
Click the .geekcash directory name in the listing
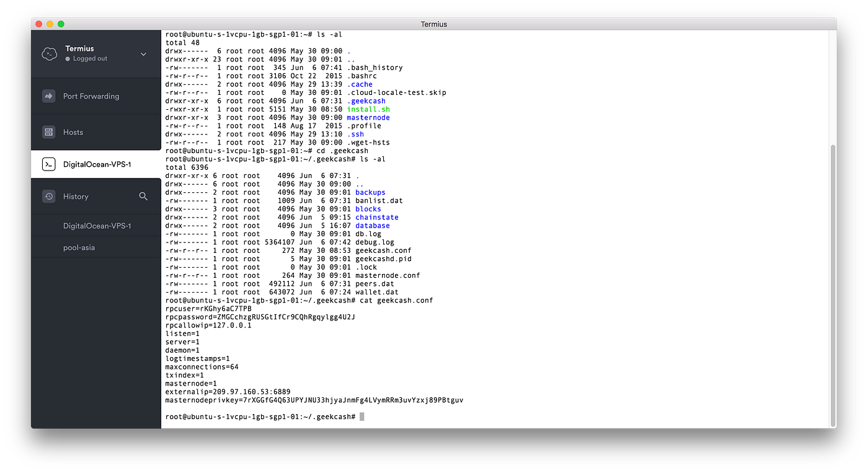(366, 100)
